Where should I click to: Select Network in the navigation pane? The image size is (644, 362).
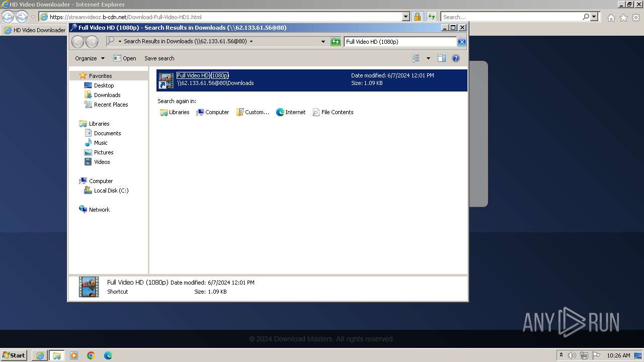(x=99, y=210)
